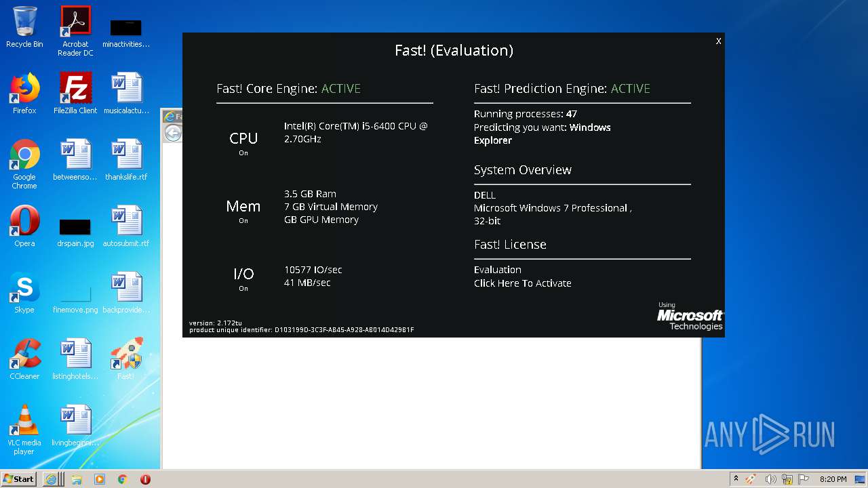The height and width of the screenshot is (488, 868).
Task: Click the Fast! Prediction Engine heading
Action: click(562, 89)
